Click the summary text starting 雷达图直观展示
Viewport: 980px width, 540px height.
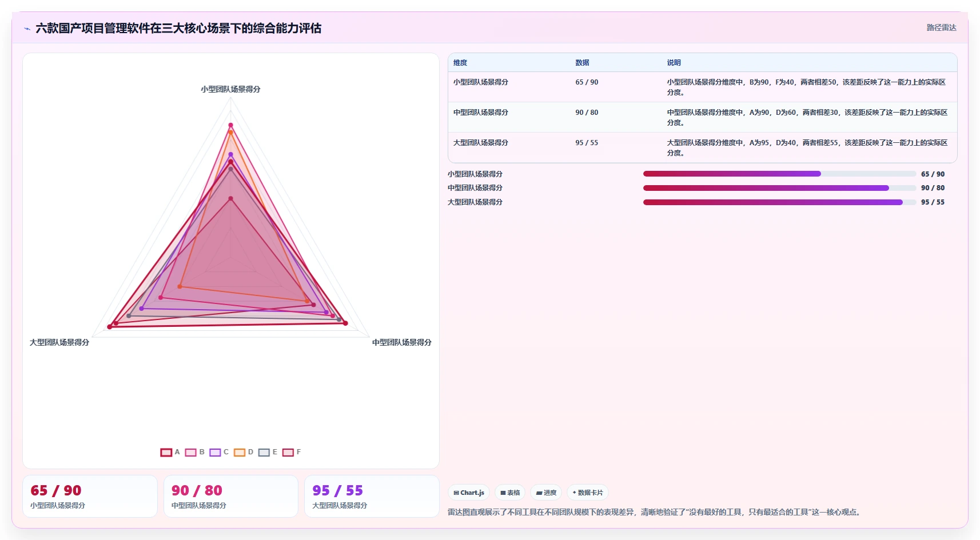coord(655,512)
